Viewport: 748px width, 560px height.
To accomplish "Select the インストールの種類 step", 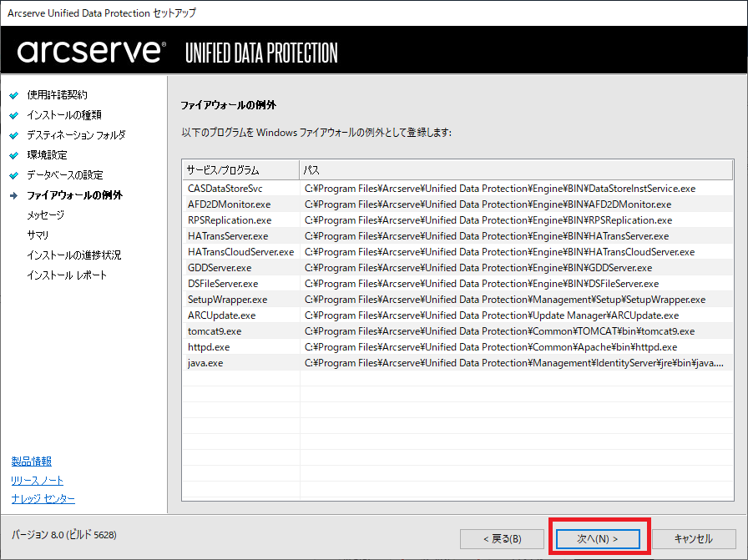I will (64, 115).
